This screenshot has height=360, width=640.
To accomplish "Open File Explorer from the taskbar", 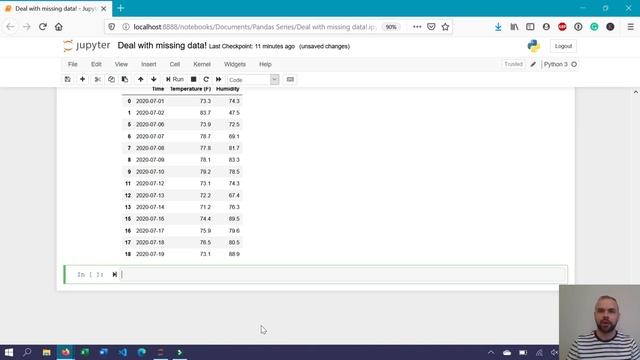I will [x=47, y=352].
